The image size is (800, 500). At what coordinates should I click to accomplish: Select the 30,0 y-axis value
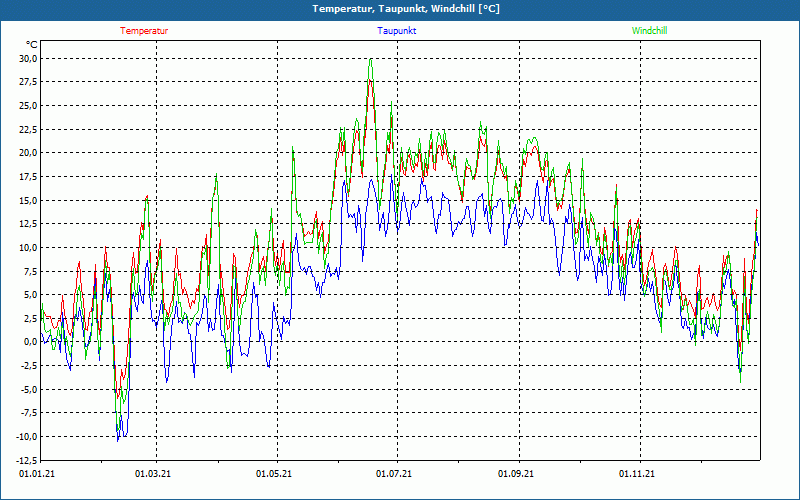pos(28,59)
